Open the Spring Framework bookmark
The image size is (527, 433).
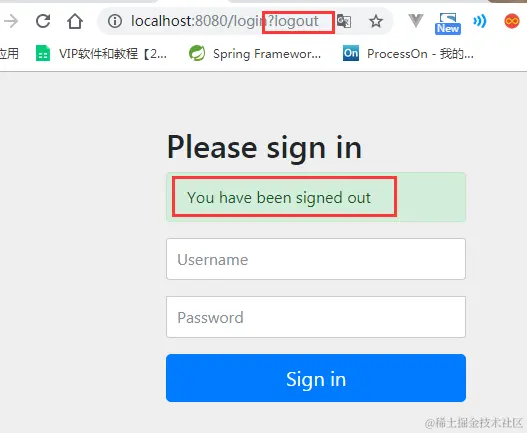point(255,53)
